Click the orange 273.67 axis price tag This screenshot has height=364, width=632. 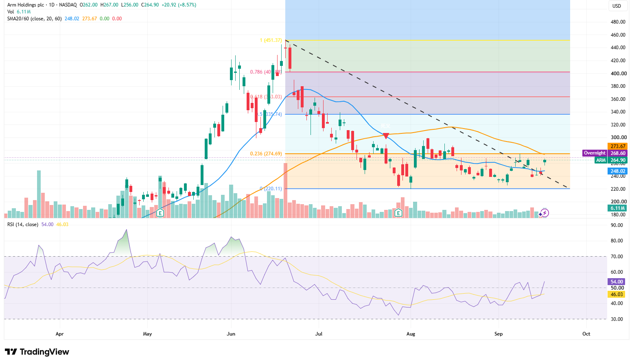pyautogui.click(x=618, y=146)
